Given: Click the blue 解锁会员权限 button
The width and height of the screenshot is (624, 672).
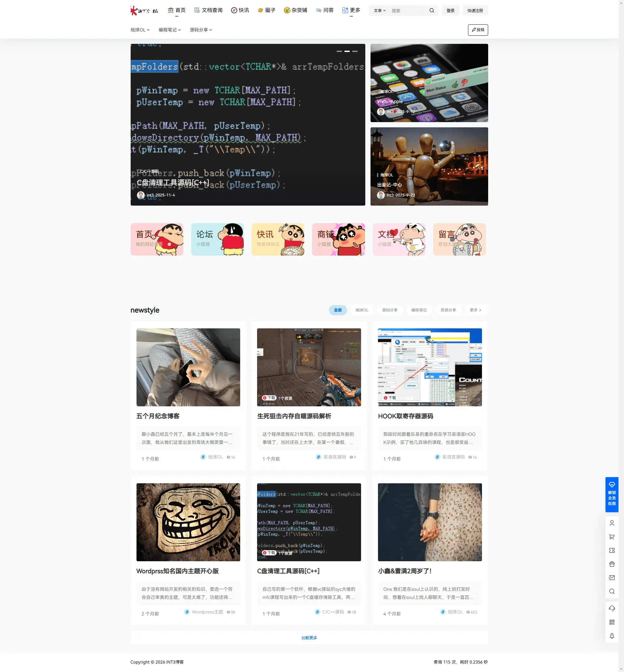Looking at the screenshot, I should 612,494.
